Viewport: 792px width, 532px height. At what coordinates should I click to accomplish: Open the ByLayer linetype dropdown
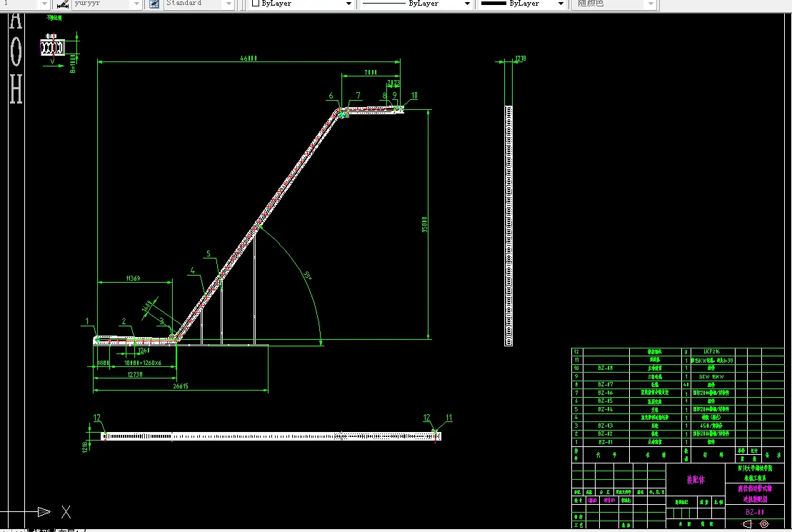tap(467, 4)
